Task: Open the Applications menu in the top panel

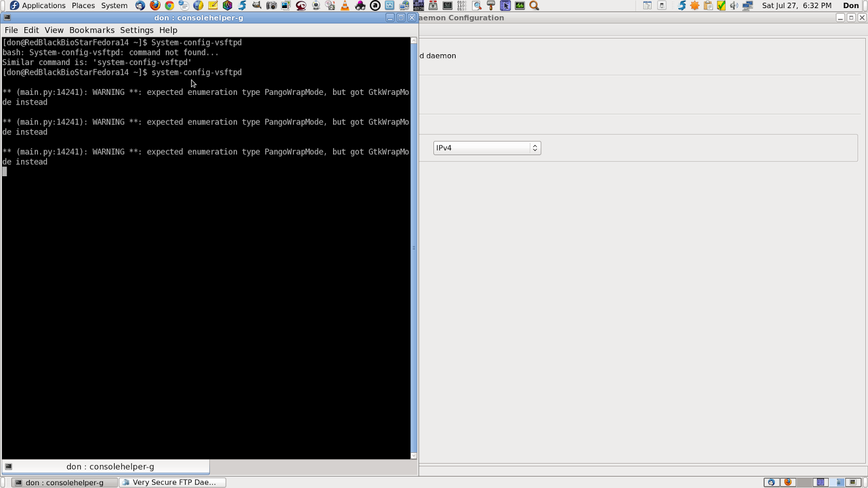Action: (37, 5)
